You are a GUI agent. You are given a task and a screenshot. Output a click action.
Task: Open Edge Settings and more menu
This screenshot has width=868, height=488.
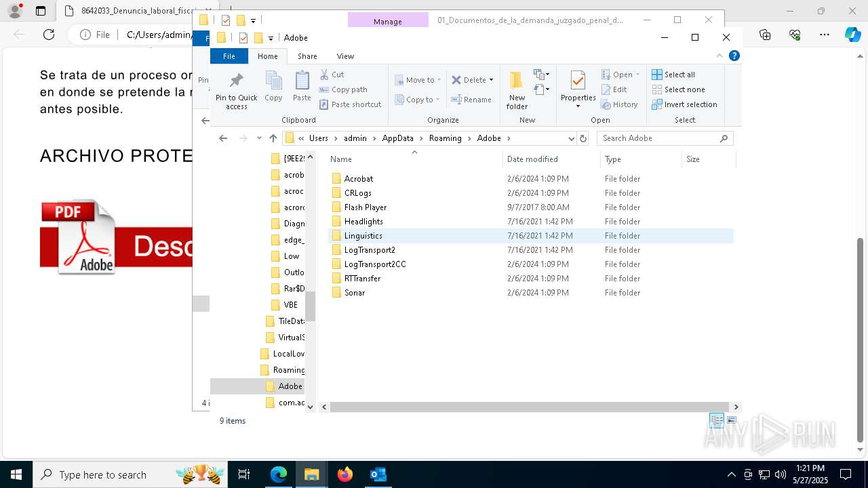[824, 35]
